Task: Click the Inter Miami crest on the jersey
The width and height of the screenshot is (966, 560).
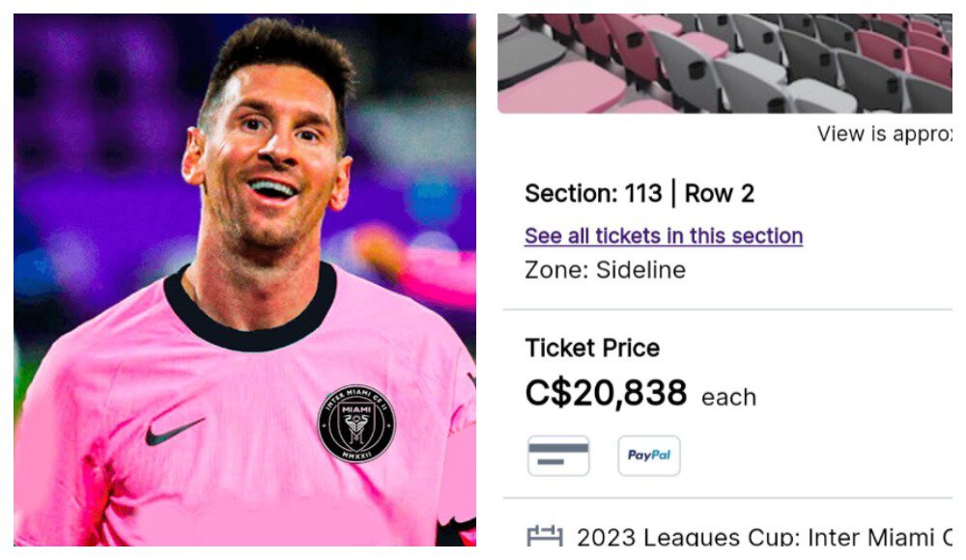Action: click(x=356, y=423)
